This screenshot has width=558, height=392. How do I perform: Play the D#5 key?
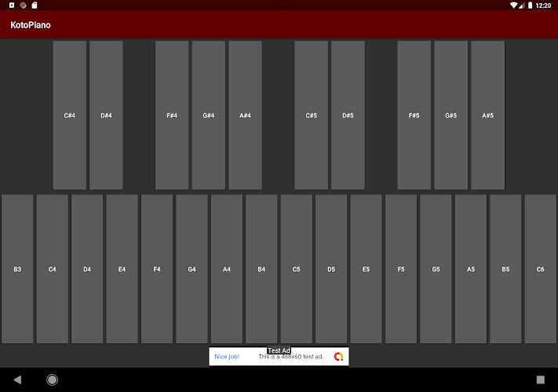348,115
